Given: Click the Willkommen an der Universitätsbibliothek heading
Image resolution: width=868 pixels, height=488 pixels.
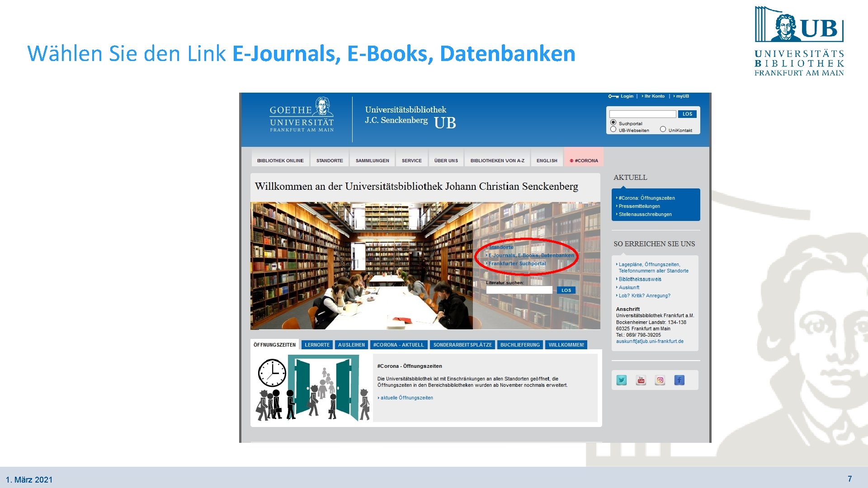Looking at the screenshot, I should (416, 186).
